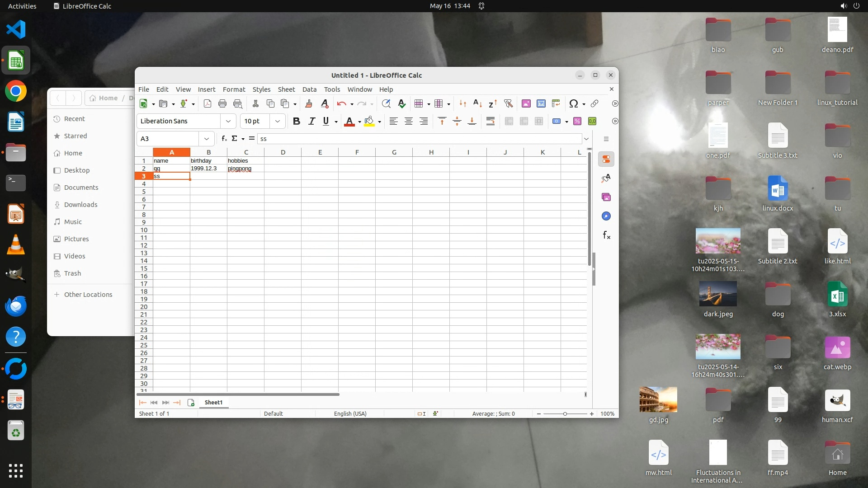This screenshot has height=488, width=868.
Task: Expand the font name dropdown
Action: 228,121
